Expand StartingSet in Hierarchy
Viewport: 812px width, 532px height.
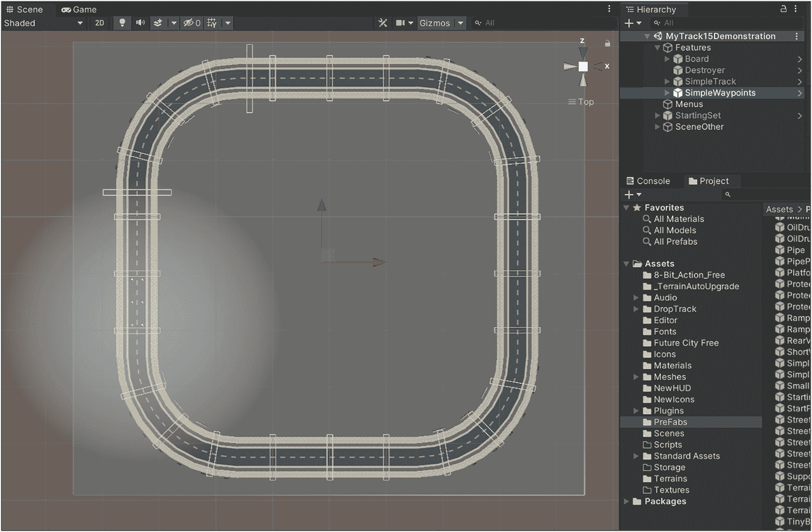point(658,115)
